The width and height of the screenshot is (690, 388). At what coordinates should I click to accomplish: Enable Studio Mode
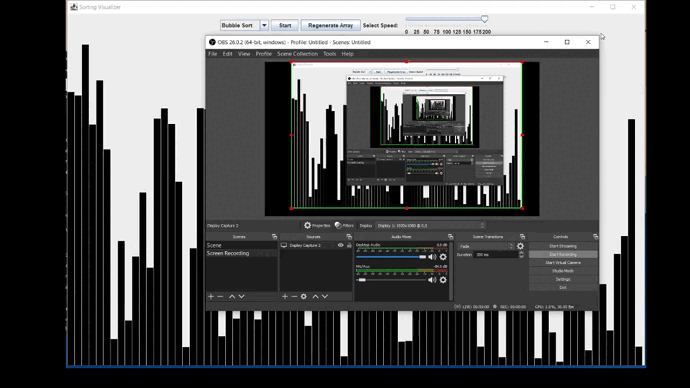click(563, 271)
